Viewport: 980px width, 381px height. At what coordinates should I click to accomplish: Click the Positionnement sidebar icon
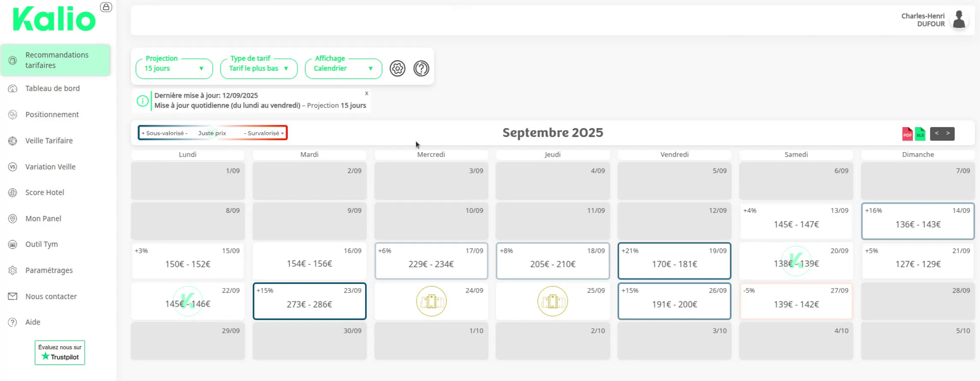point(13,115)
